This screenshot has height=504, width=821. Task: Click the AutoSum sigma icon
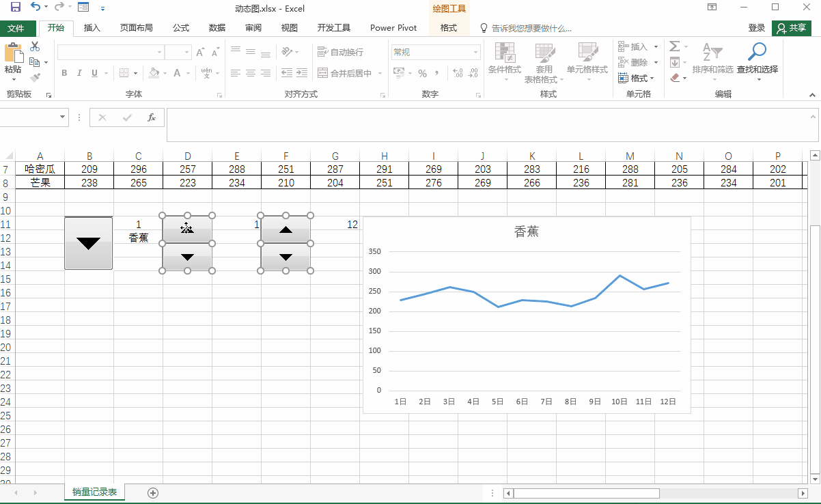tap(674, 46)
